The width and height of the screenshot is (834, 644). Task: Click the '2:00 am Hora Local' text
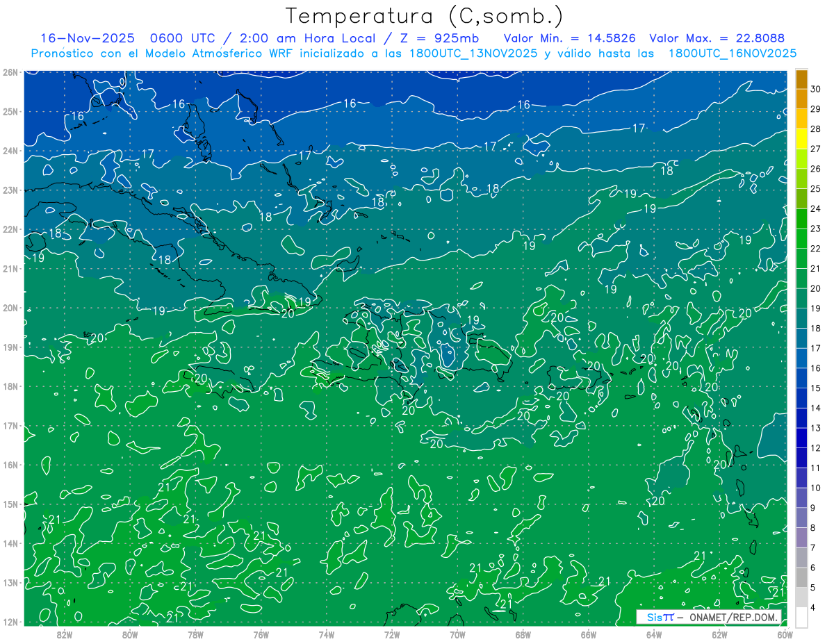pyautogui.click(x=308, y=38)
